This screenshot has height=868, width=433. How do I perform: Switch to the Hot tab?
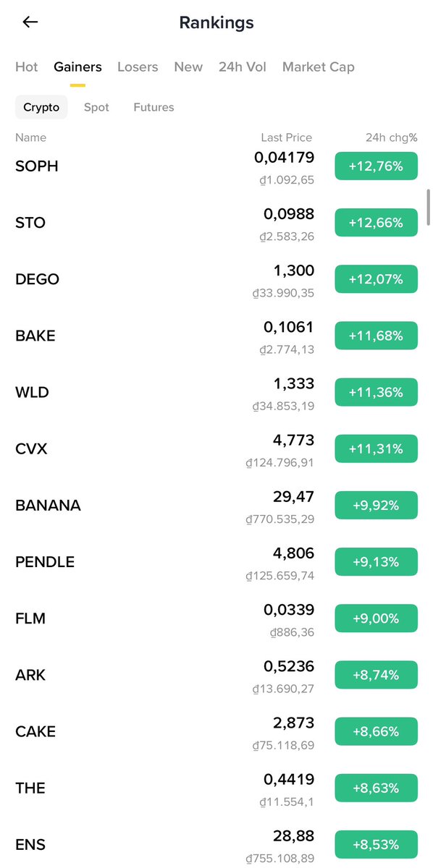pos(26,67)
